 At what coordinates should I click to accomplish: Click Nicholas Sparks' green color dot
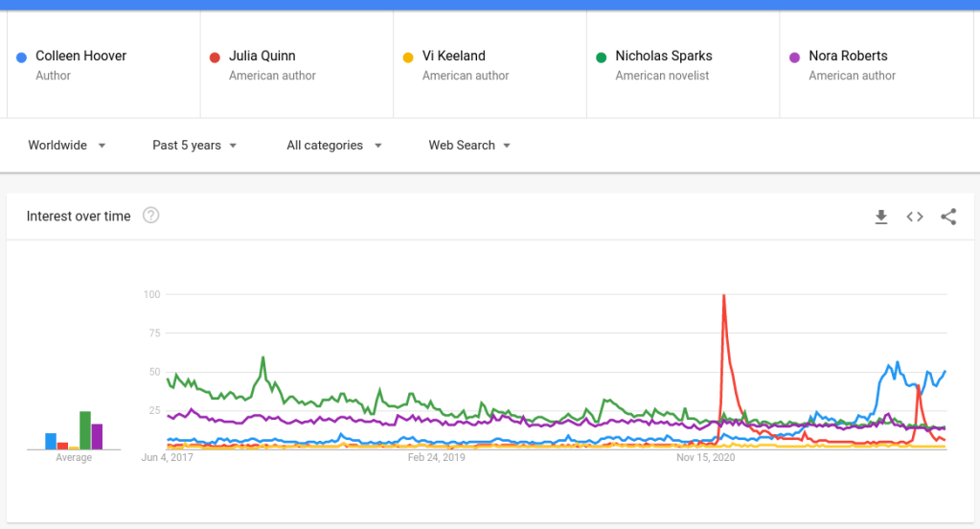pyautogui.click(x=602, y=57)
